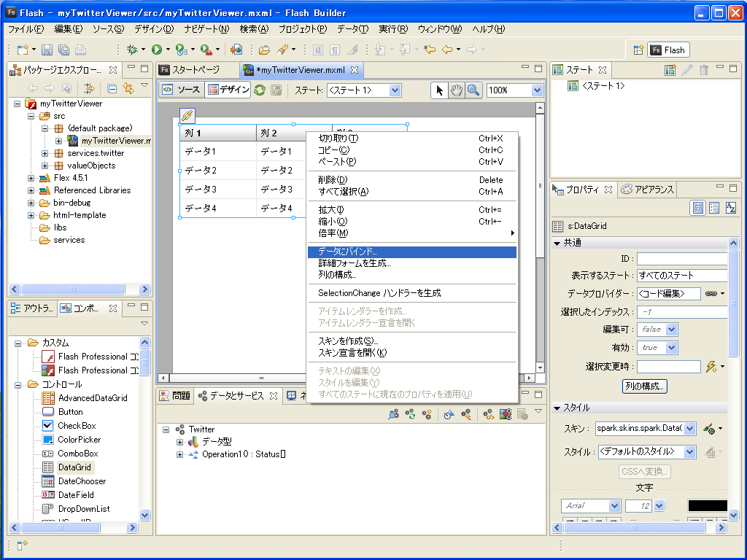Click the green Run button icon
Image resolution: width=747 pixels, height=560 pixels.
(x=157, y=50)
